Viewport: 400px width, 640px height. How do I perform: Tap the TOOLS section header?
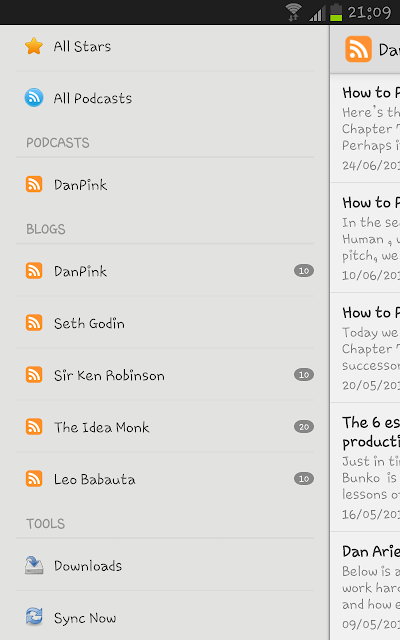[x=45, y=523]
